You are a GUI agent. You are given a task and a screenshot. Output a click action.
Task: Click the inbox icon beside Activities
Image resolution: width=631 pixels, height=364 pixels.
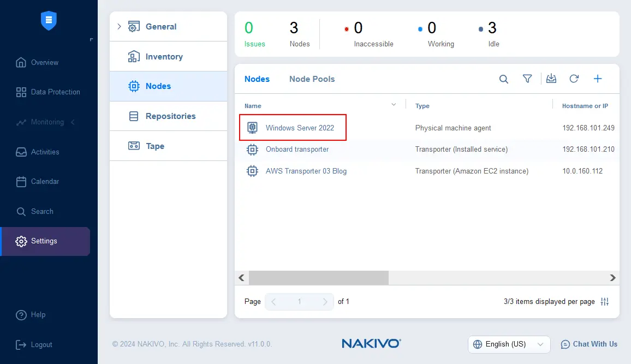[21, 152]
